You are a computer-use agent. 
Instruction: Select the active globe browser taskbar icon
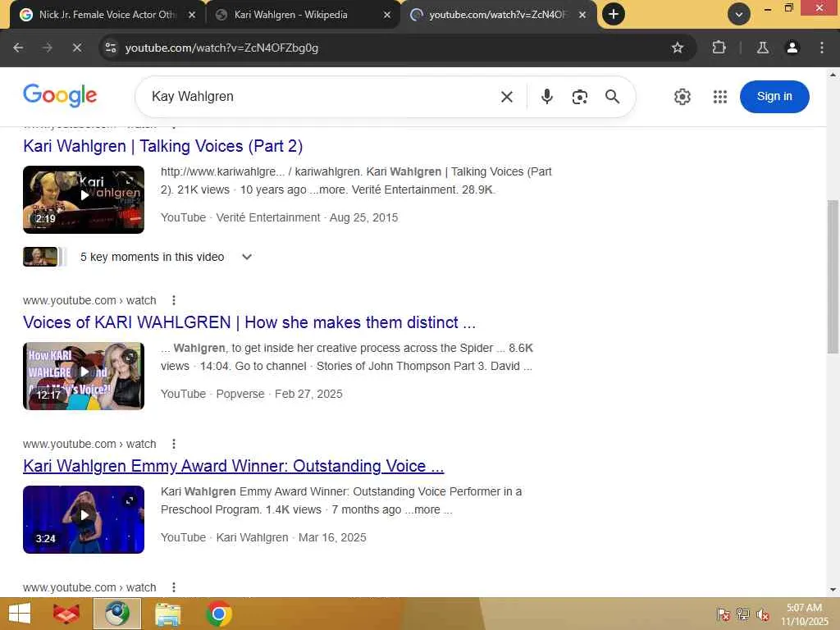click(x=117, y=614)
